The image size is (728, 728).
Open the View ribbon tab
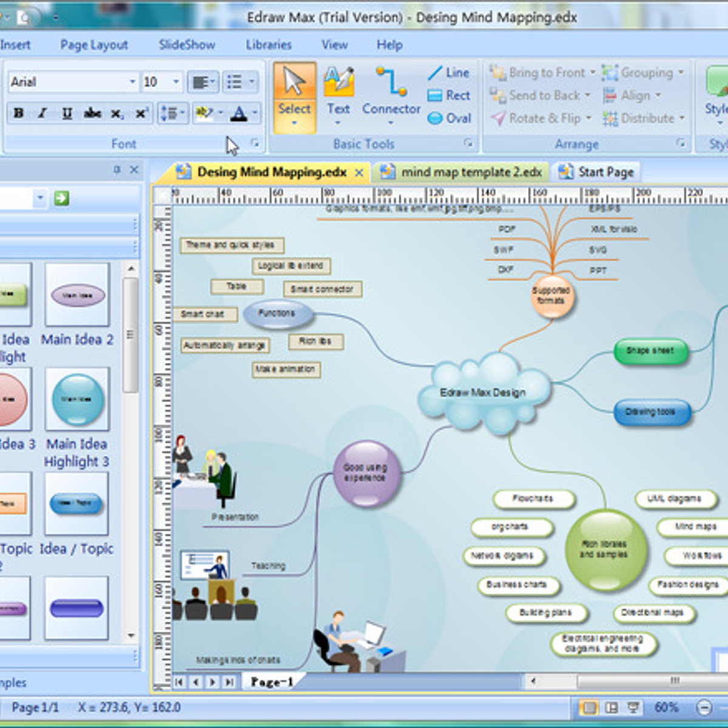[335, 45]
